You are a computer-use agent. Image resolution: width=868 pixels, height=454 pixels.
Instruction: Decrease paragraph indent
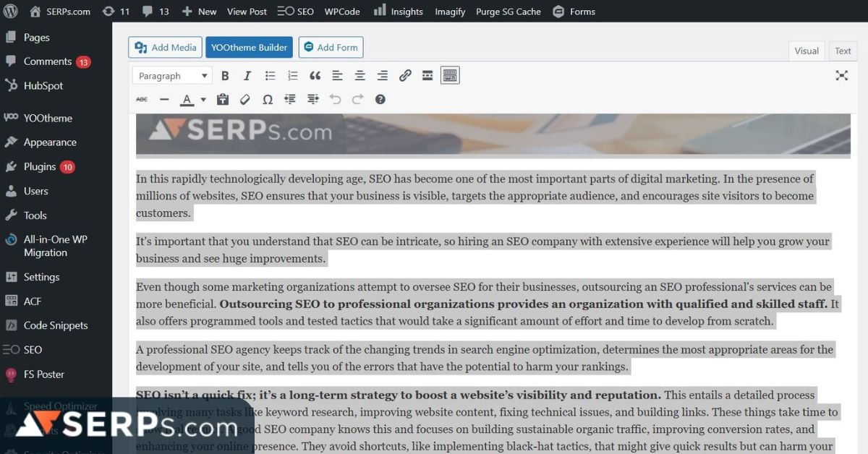[x=290, y=99]
